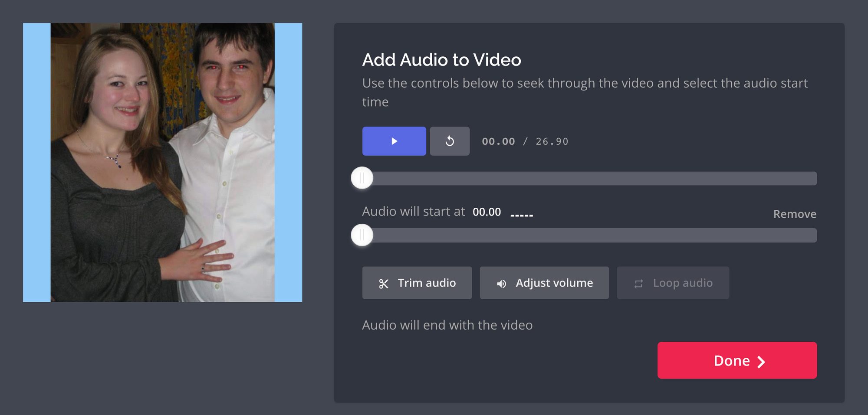
Task: Click the middle of the audio start track
Action: coord(589,235)
